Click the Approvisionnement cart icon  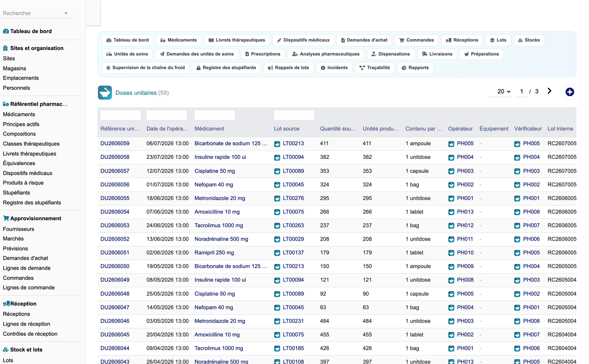coord(6,218)
